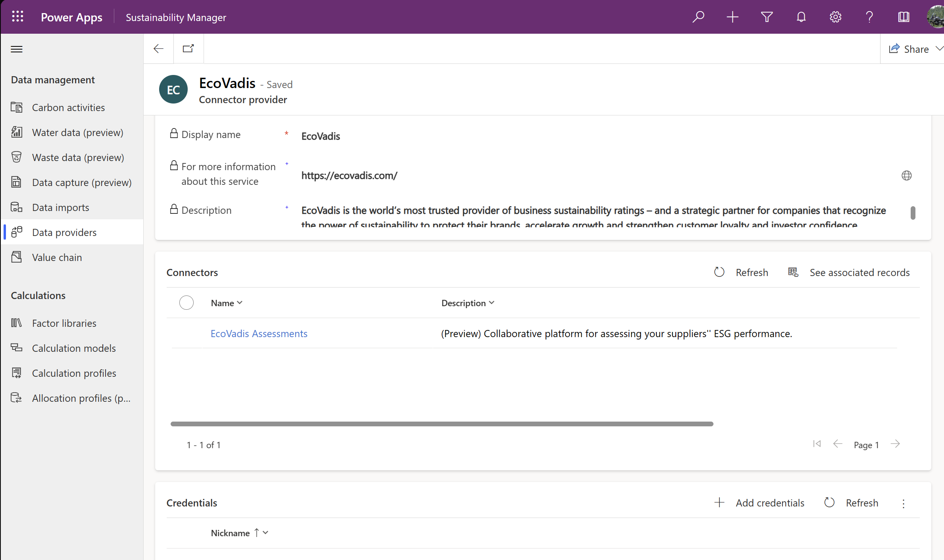Image resolution: width=944 pixels, height=560 pixels.
Task: Open the app launcher waffle icon
Action: click(17, 17)
